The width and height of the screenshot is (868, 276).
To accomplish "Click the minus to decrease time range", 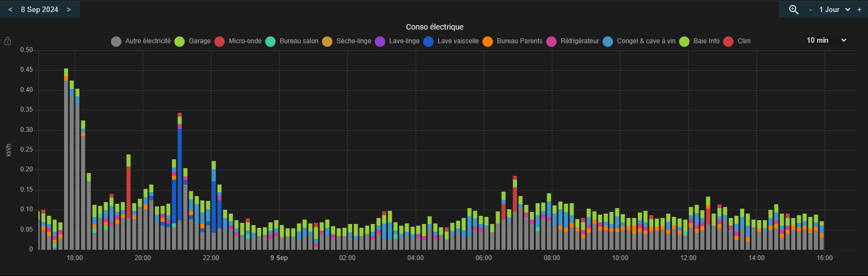I will 810,9.
